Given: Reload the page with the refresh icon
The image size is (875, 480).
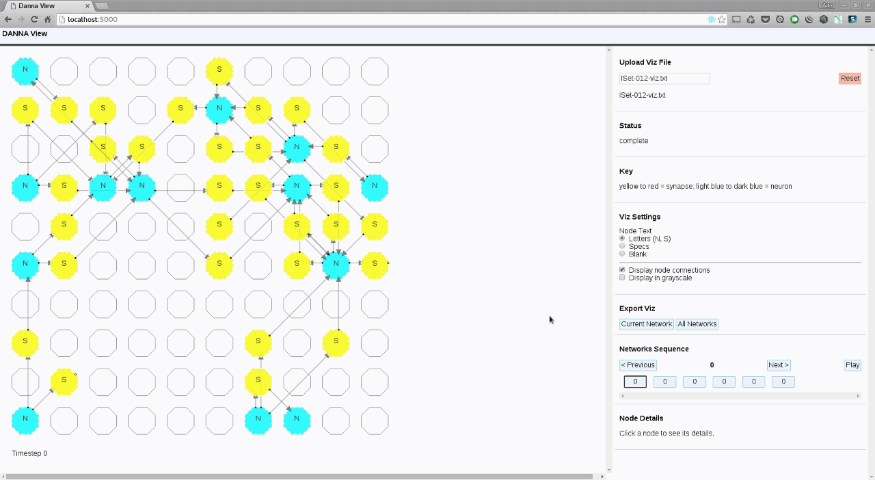Looking at the screenshot, I should point(36,19).
